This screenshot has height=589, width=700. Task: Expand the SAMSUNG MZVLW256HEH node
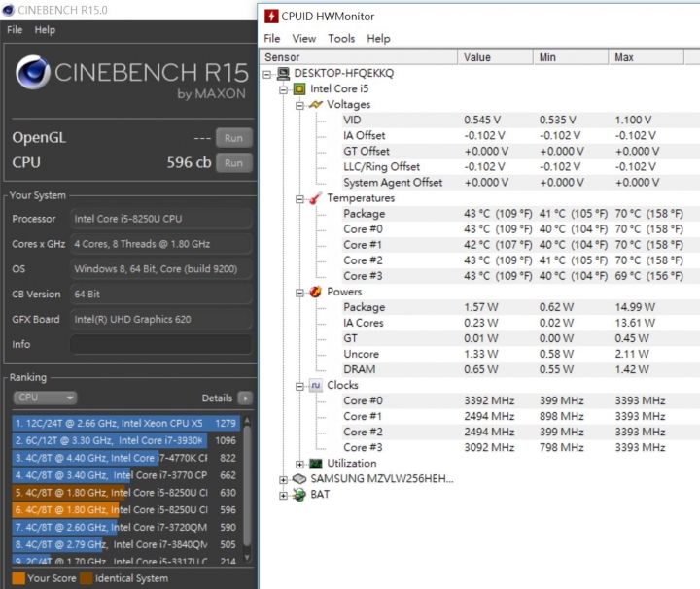(283, 480)
